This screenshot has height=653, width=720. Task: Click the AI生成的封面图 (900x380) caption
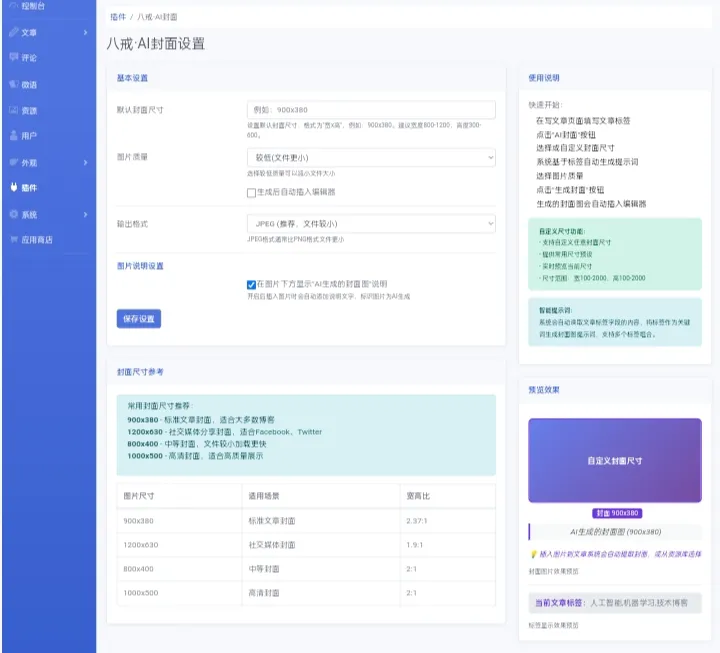click(x=615, y=532)
